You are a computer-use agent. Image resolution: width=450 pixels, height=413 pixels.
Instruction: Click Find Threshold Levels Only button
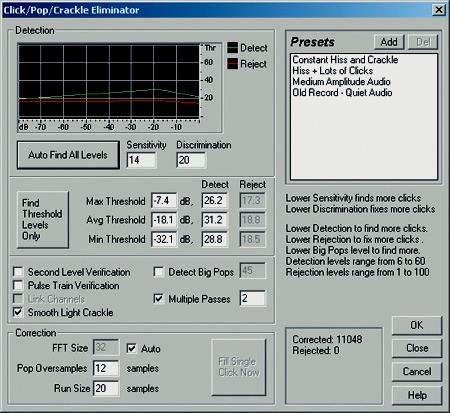pyautogui.click(x=43, y=220)
